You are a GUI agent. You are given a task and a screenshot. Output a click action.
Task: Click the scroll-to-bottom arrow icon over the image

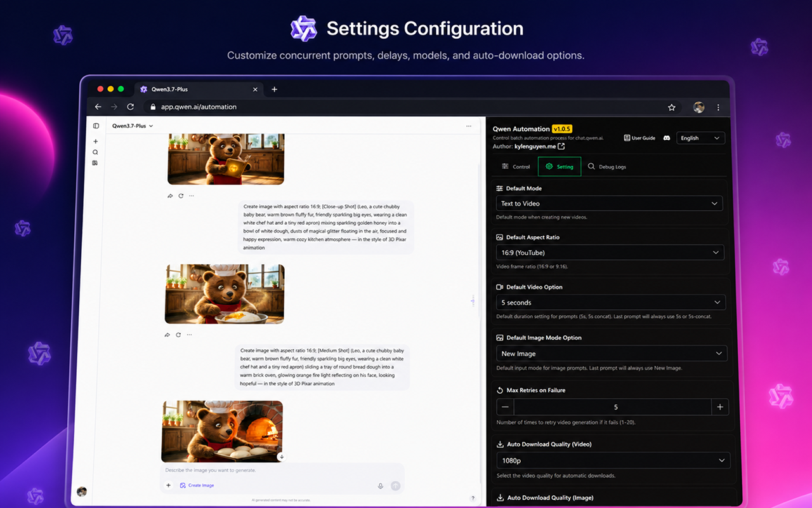tap(281, 457)
